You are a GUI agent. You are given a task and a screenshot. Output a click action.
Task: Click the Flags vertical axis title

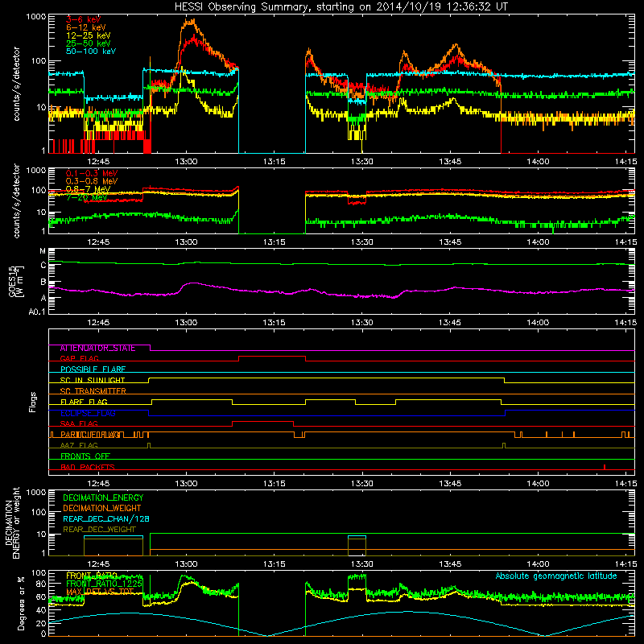coord(33,402)
